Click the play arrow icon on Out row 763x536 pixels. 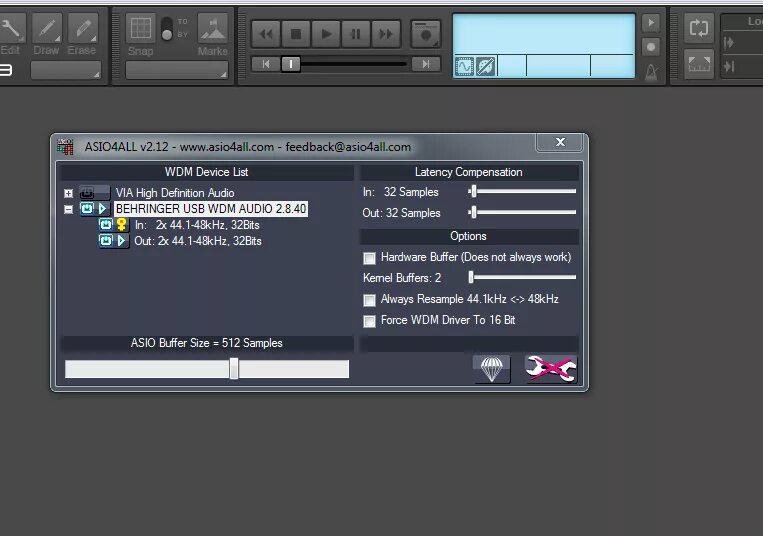(x=121, y=240)
